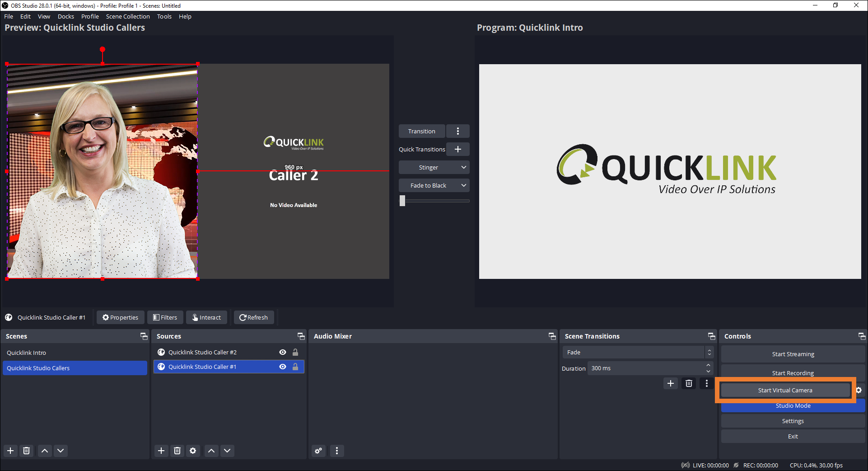
Task: Add a scene transition with plus icon
Action: (671, 383)
